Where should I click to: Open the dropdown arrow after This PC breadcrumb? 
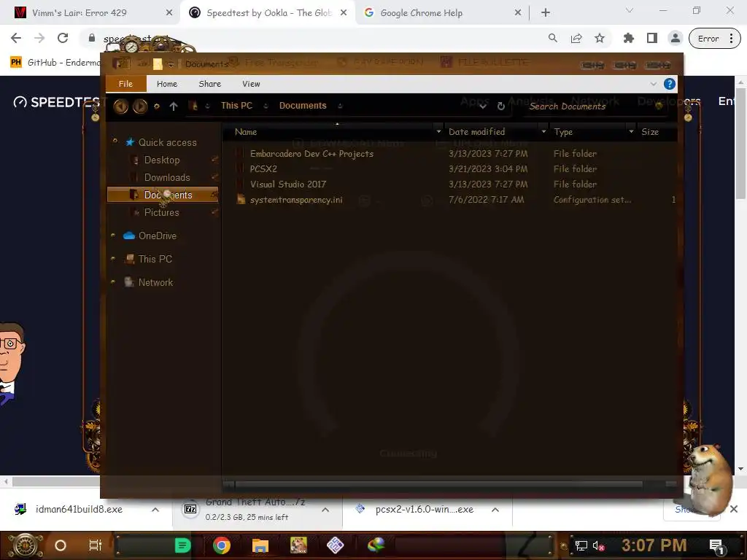point(266,106)
